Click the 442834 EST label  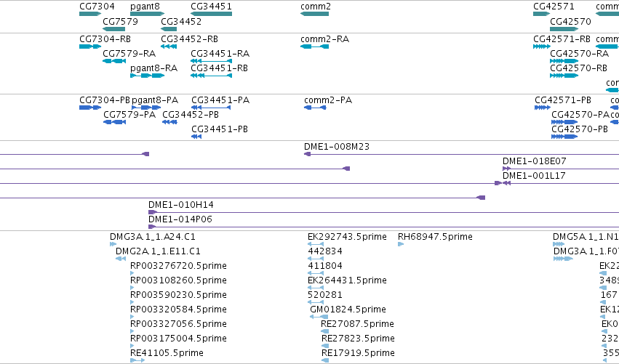(325, 251)
